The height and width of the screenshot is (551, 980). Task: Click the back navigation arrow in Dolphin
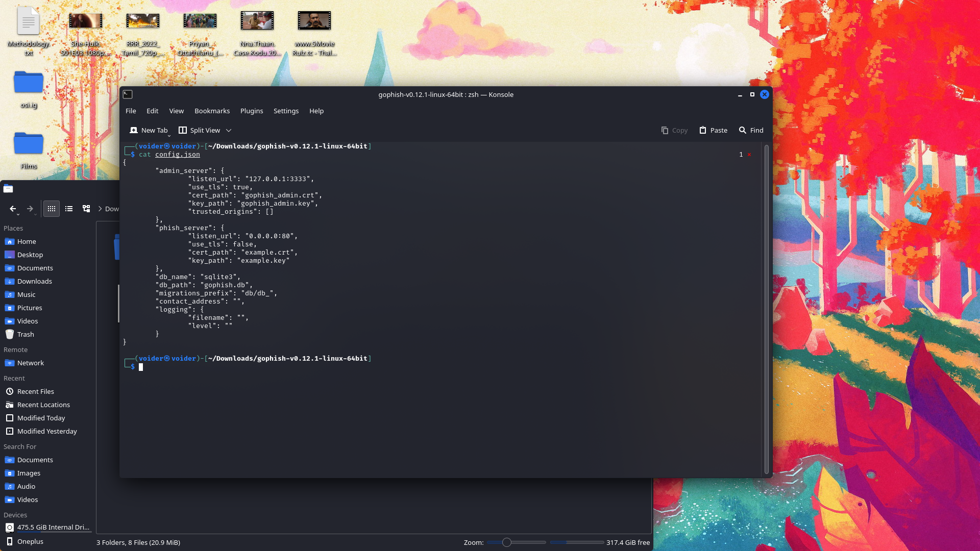point(13,209)
